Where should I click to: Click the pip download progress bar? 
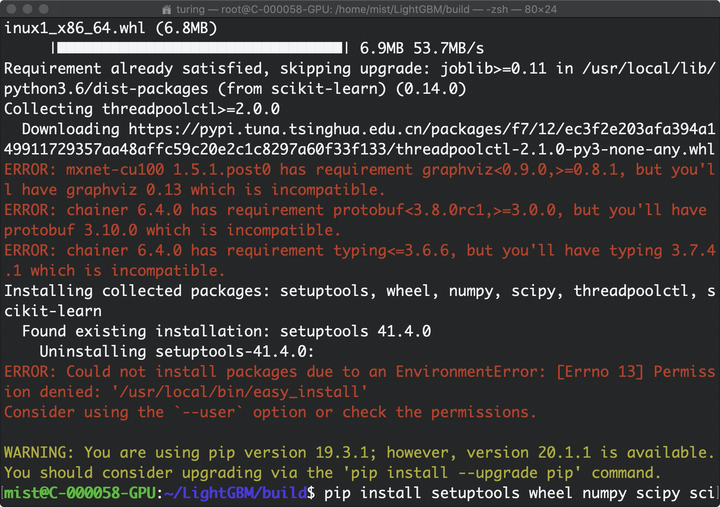(x=200, y=48)
